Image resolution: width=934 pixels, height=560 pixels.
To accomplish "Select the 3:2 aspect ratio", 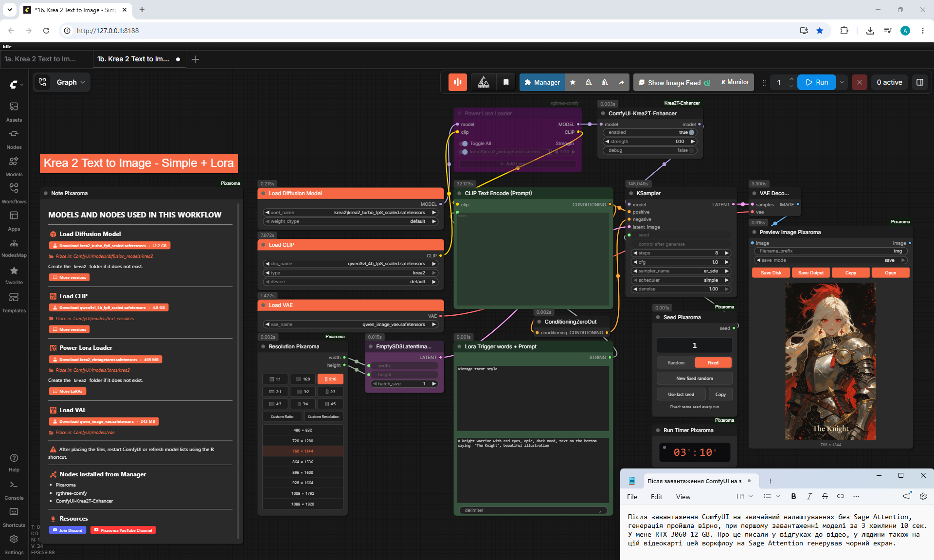I will click(x=303, y=392).
